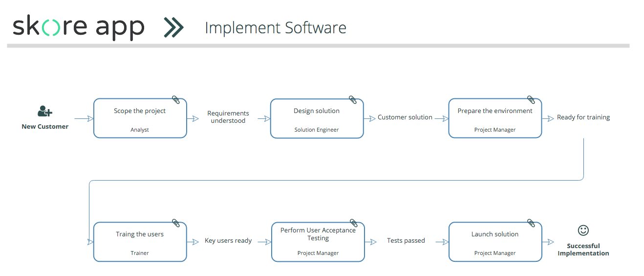Select the Scope the project box
The height and width of the screenshot is (276, 644).
[x=140, y=118]
